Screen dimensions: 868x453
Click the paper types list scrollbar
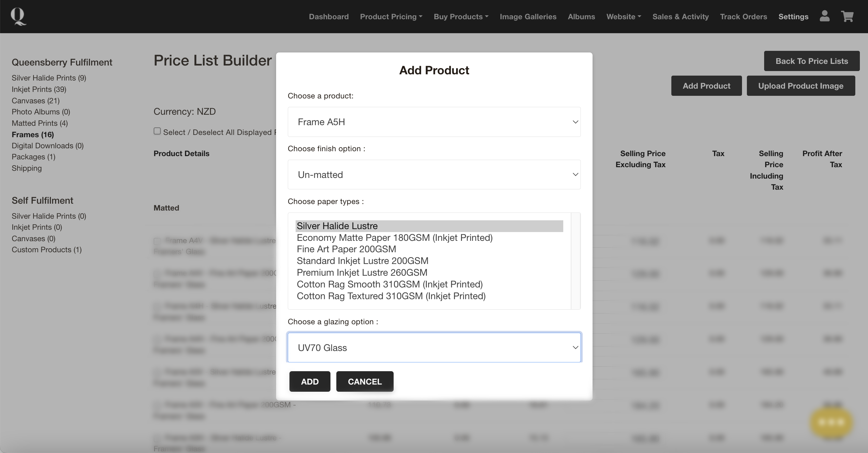pyautogui.click(x=576, y=261)
